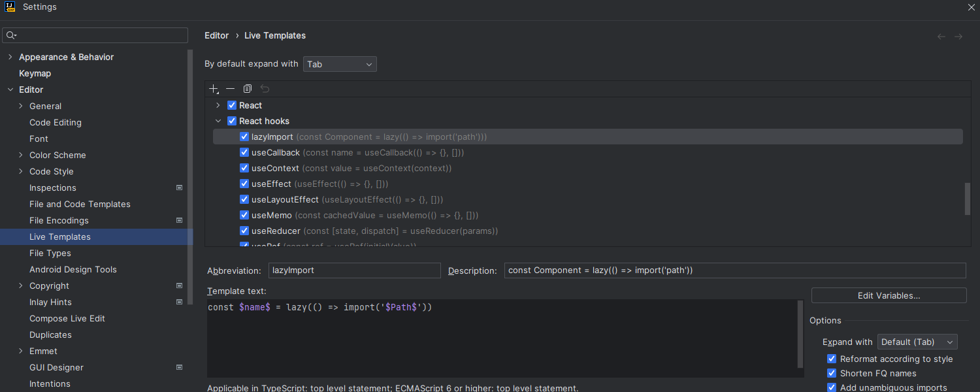Image resolution: width=980 pixels, height=392 pixels.
Task: Disable the React hooks group checkbox
Action: pos(231,121)
